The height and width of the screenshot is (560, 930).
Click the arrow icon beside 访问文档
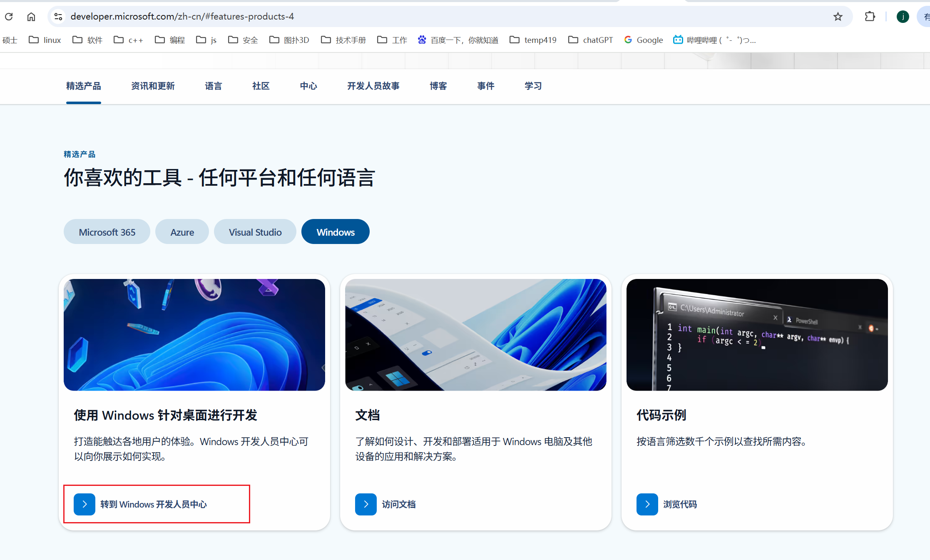366,504
